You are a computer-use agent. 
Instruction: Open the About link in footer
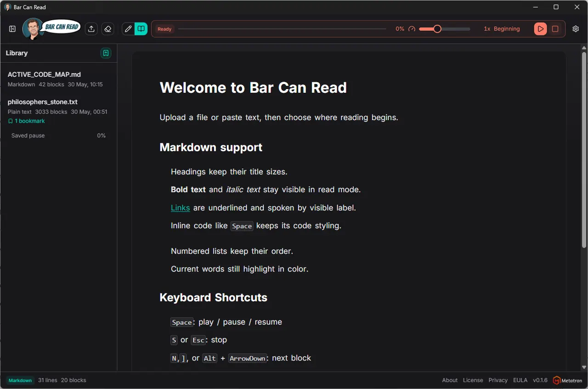tap(450, 380)
